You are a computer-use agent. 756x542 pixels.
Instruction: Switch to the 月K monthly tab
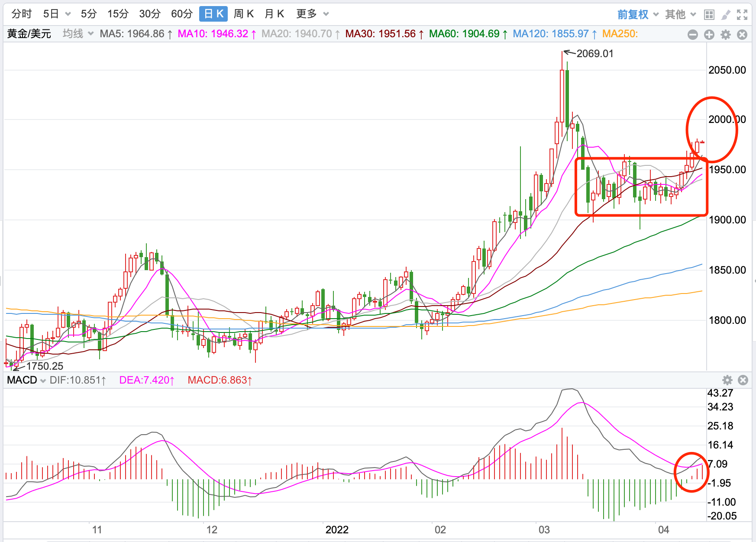(274, 14)
